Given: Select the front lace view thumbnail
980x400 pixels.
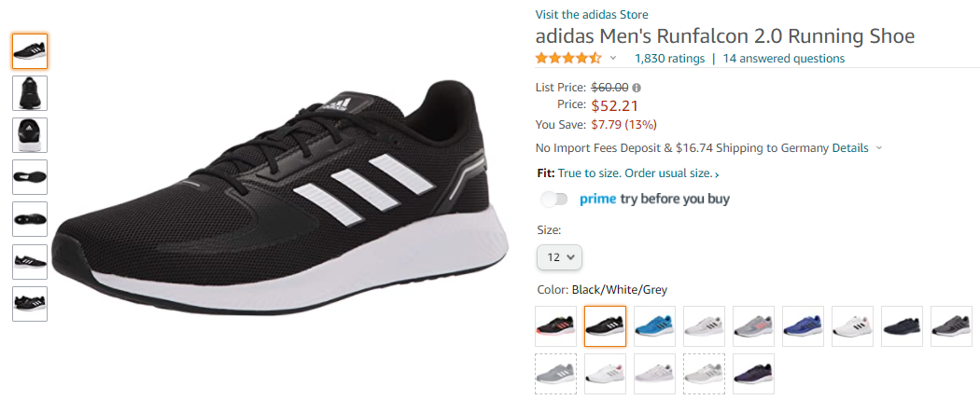Looking at the screenshot, I should (x=30, y=93).
